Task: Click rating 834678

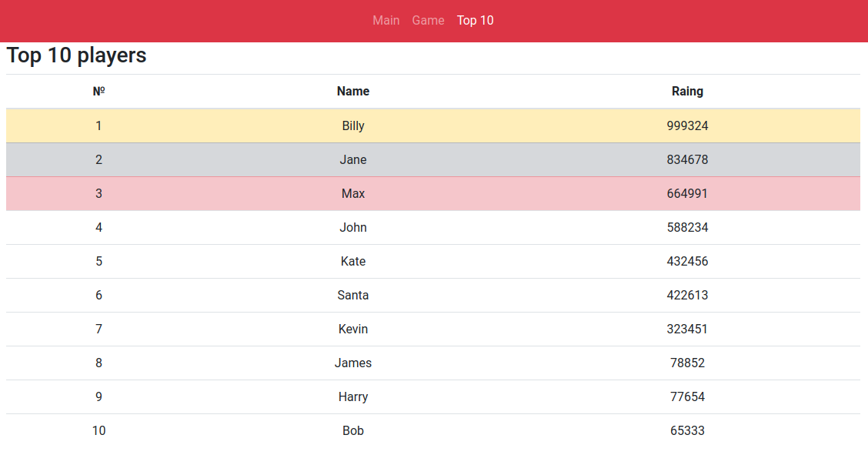Action: click(x=687, y=159)
